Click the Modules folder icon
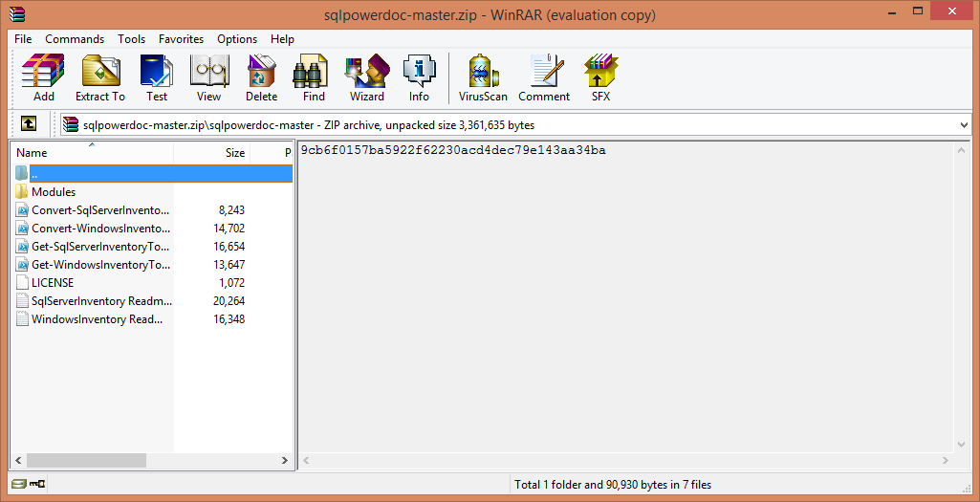 coord(22,191)
